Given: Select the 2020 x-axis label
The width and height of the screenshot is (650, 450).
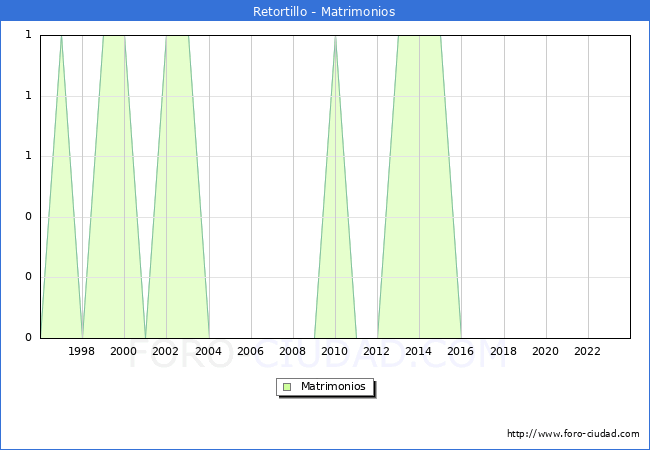Looking at the screenshot, I should (546, 351).
